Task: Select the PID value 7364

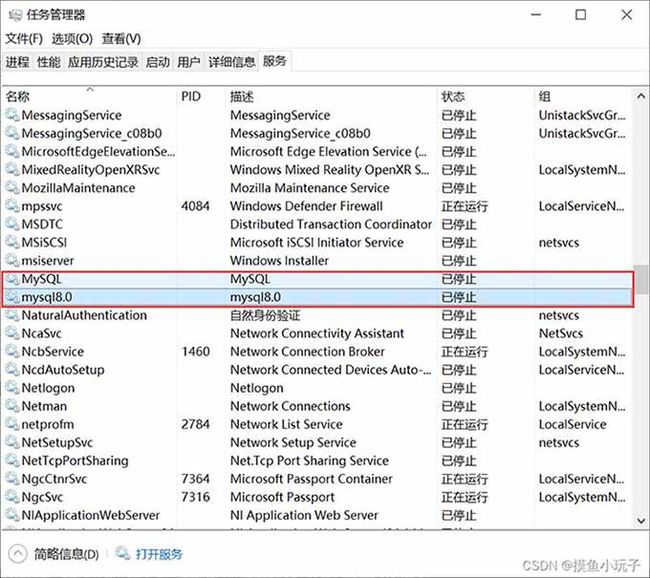Action: [x=195, y=479]
